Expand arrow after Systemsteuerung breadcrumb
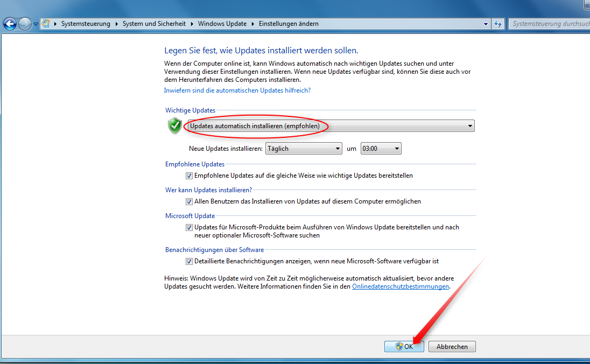The image size is (590, 364). pos(116,24)
